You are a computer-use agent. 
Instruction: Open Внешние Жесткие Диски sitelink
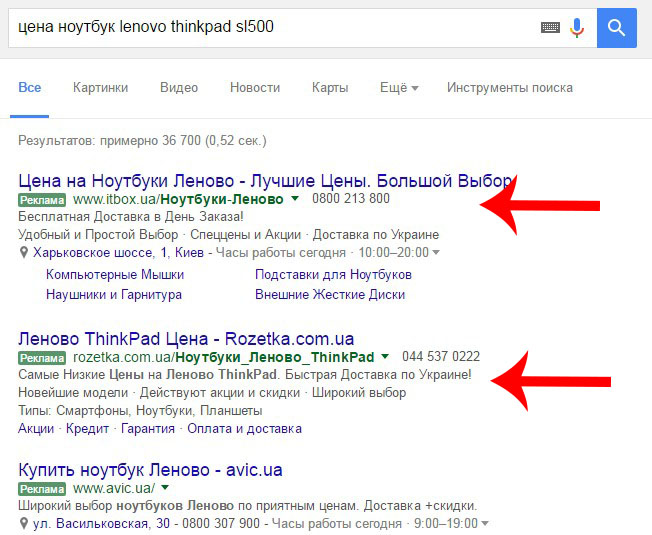(x=330, y=294)
